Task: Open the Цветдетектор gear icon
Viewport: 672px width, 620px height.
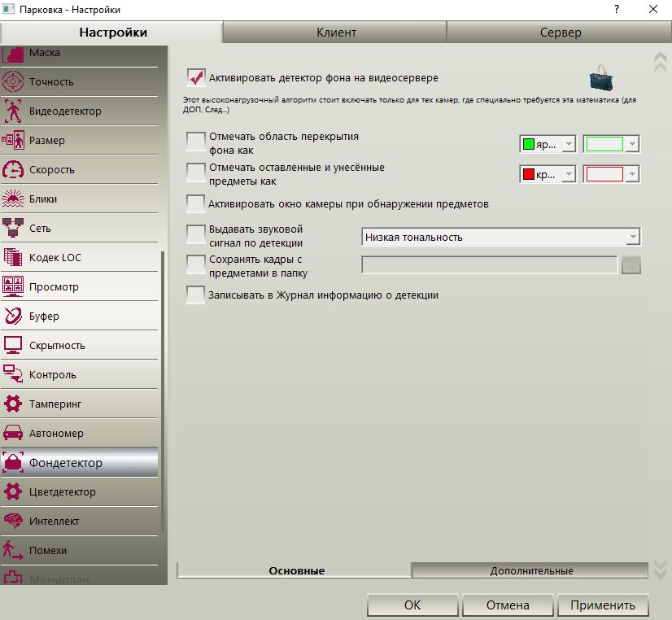Action: (13, 492)
